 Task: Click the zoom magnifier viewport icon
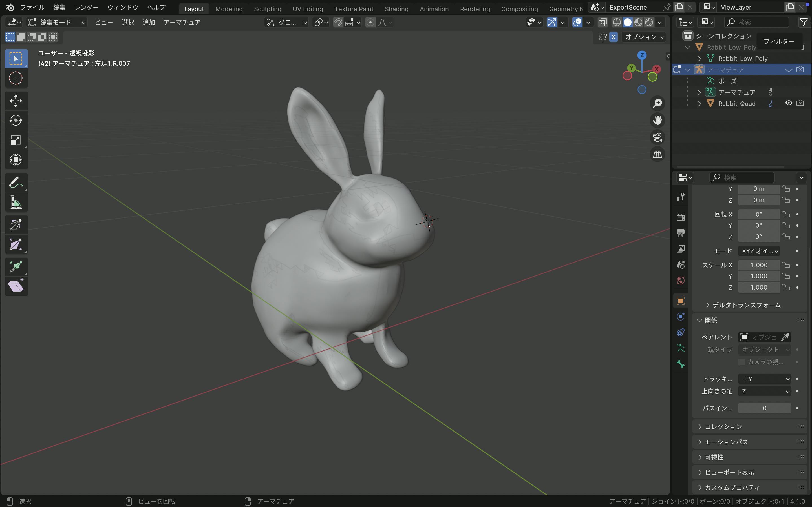pyautogui.click(x=657, y=103)
